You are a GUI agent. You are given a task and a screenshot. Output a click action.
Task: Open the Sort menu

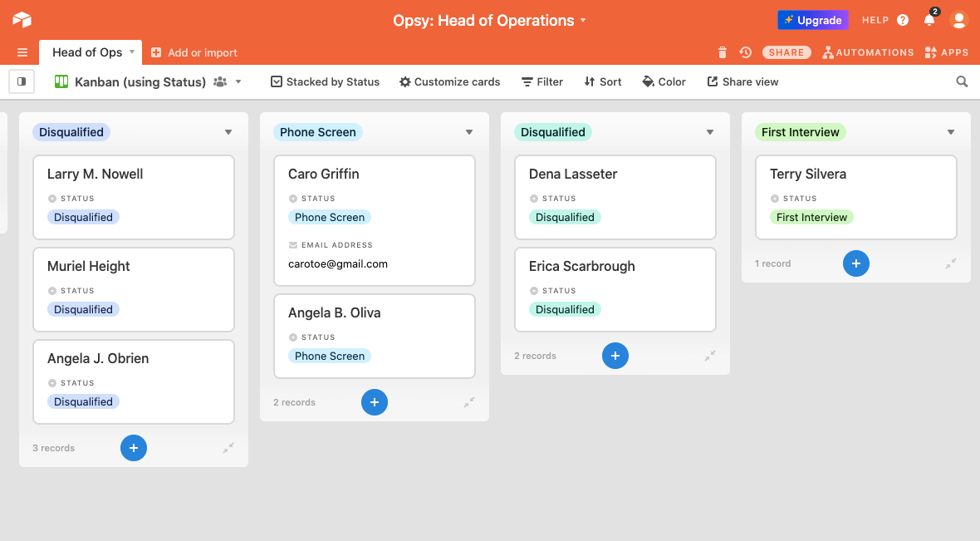click(603, 81)
